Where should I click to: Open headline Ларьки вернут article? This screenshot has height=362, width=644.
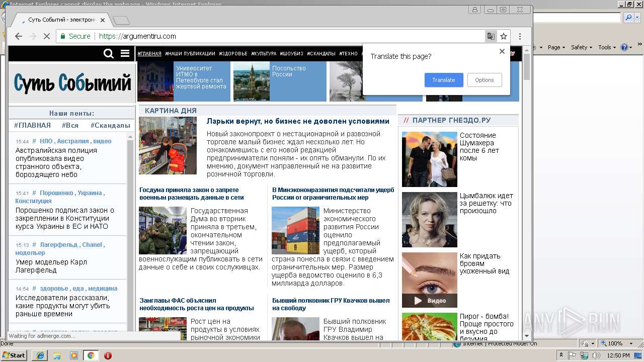pyautogui.click(x=298, y=121)
